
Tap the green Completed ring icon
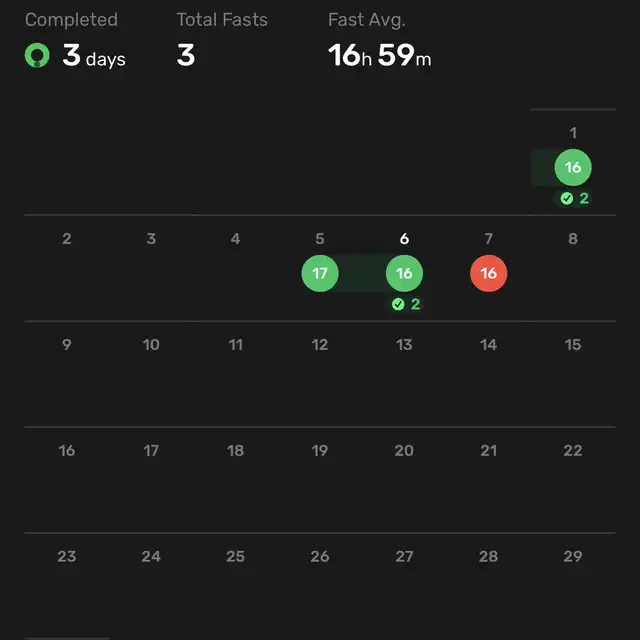(x=37, y=55)
